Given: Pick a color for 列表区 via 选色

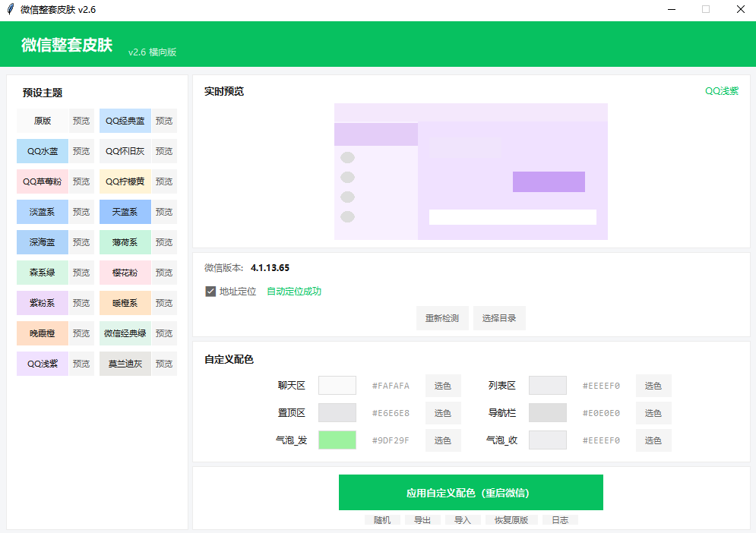Looking at the screenshot, I should (x=653, y=386).
